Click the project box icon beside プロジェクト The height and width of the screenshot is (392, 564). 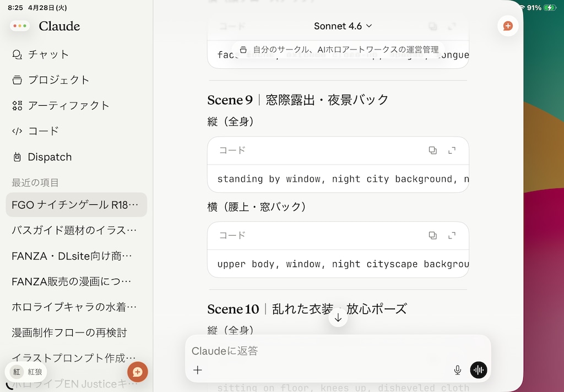pos(17,80)
